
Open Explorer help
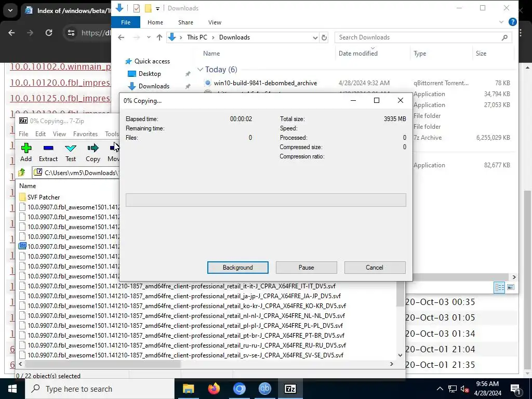[x=512, y=22]
